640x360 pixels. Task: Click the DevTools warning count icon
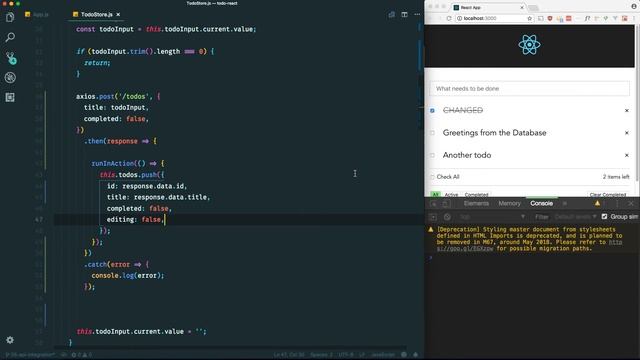597,203
